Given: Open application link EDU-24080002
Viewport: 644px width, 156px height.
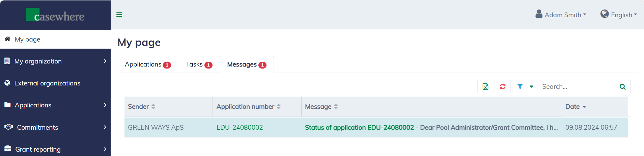Looking at the screenshot, I should (x=240, y=127).
